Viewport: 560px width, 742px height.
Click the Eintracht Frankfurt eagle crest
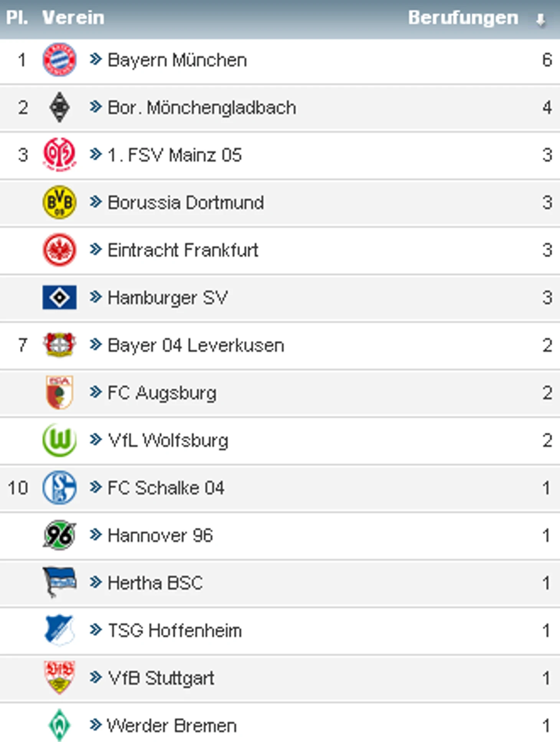[59, 250]
